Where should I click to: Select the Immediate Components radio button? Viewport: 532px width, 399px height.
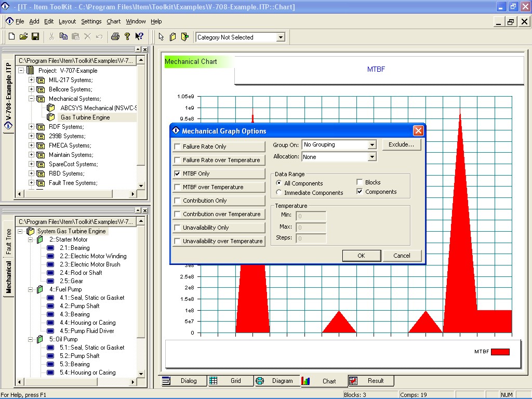tap(279, 193)
